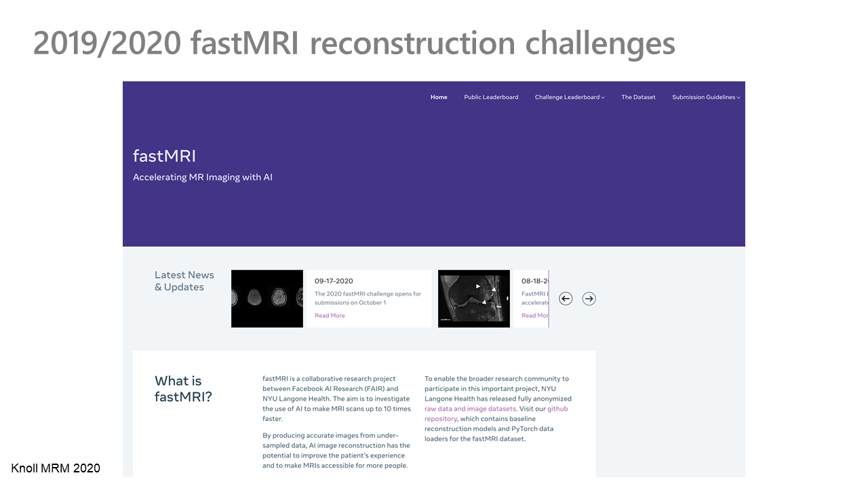Expand the Challenge Leaderboard dropdown
The image size is (868, 488).
(x=570, y=97)
